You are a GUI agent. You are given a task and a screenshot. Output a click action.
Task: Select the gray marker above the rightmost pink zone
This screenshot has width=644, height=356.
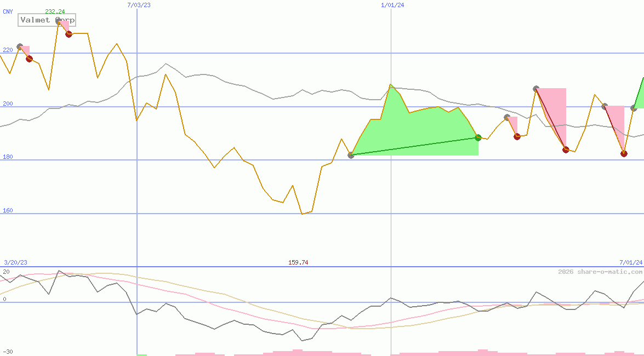click(x=605, y=105)
